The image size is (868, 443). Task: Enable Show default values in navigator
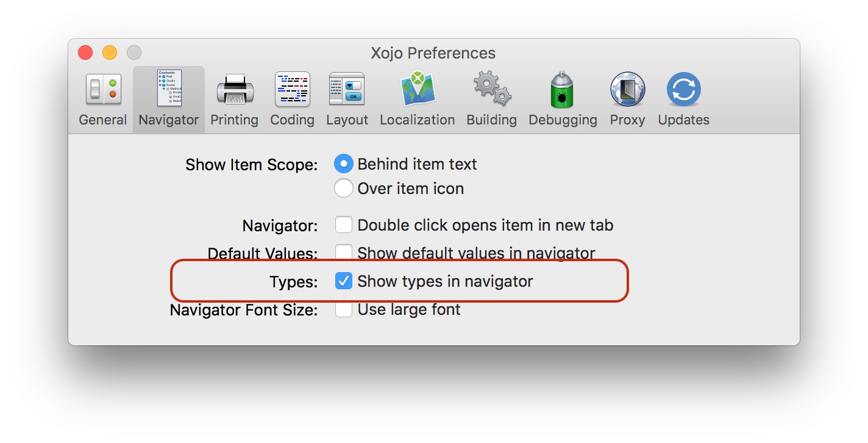click(344, 251)
